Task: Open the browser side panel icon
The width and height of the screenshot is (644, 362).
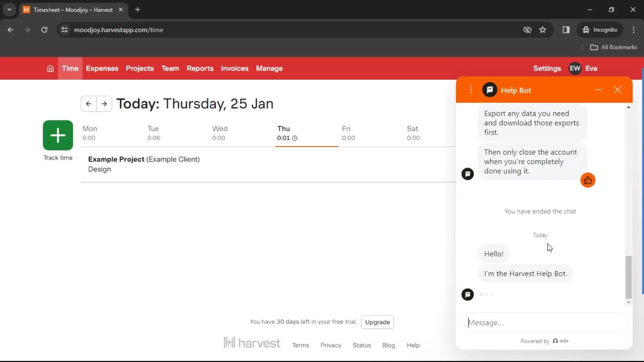Action: (566, 30)
